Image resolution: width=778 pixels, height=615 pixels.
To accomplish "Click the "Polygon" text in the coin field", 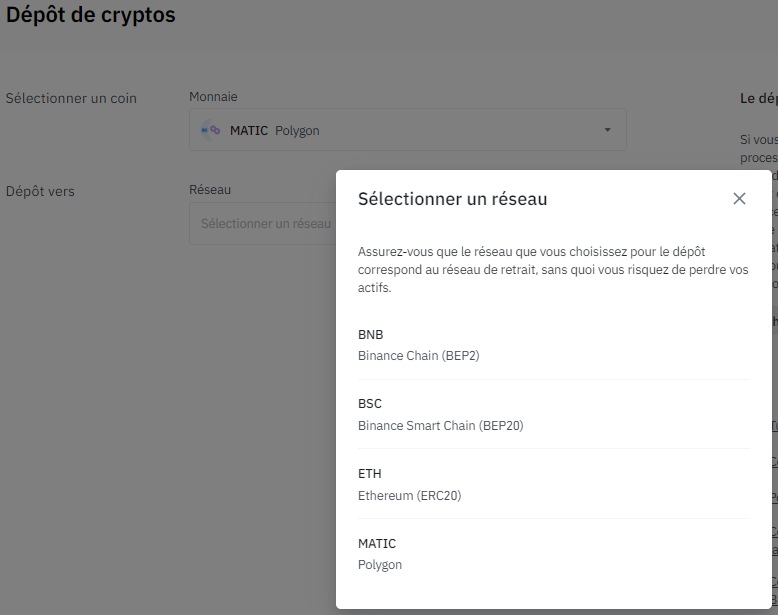I will coord(297,130).
